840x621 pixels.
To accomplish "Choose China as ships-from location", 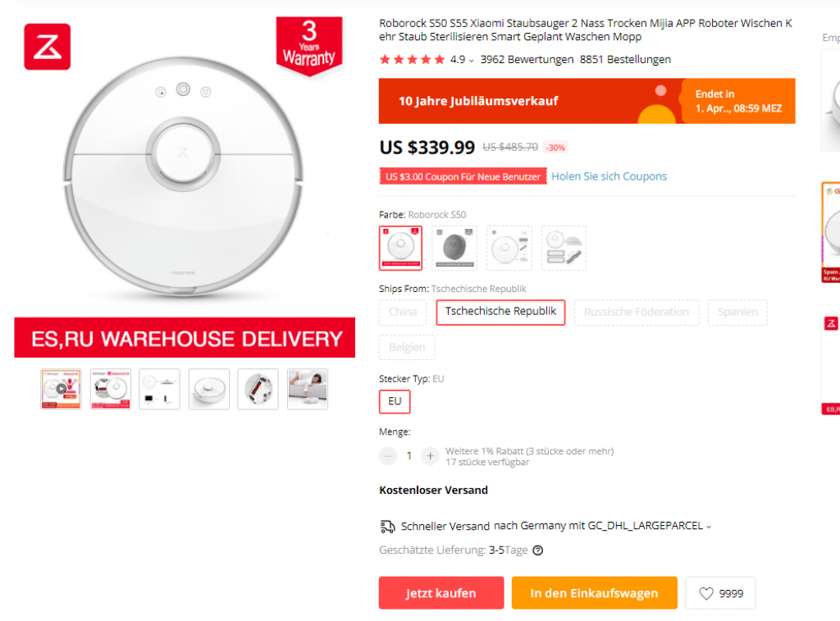I will tap(403, 312).
